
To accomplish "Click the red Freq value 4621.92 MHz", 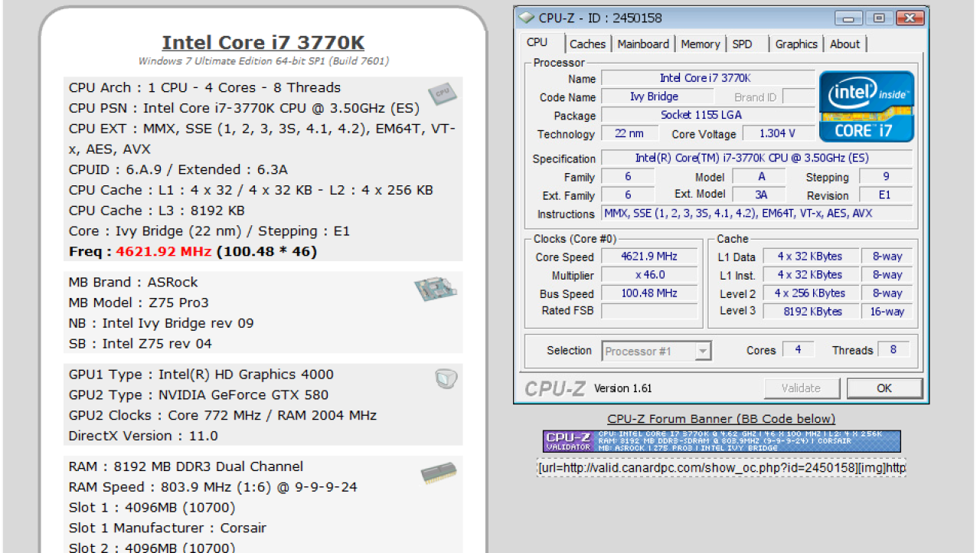I will tap(165, 252).
